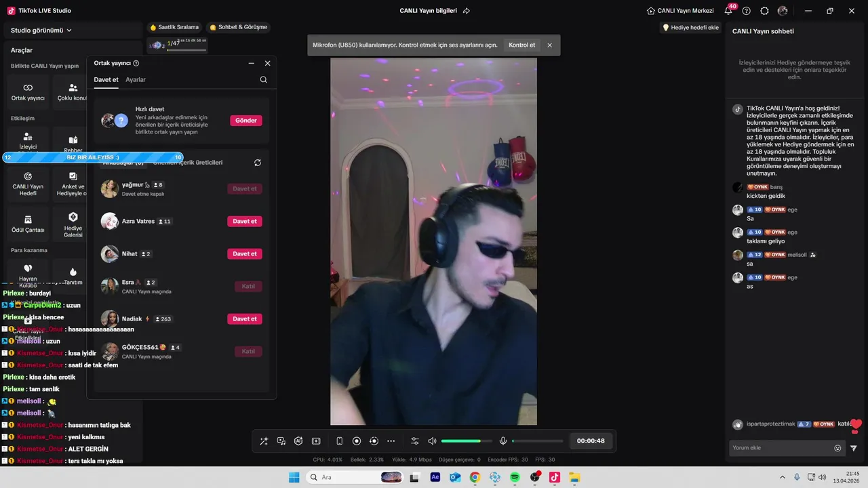Screen dimensions: 868x488
Task: Expand the system tray hidden icons chevron
Action: 782,477
